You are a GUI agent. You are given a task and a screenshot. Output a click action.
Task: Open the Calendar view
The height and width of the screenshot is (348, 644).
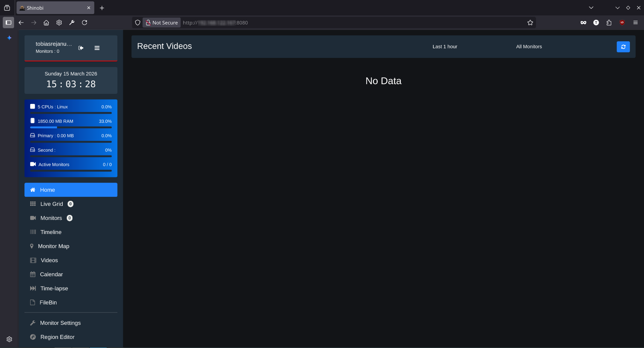[x=51, y=274]
